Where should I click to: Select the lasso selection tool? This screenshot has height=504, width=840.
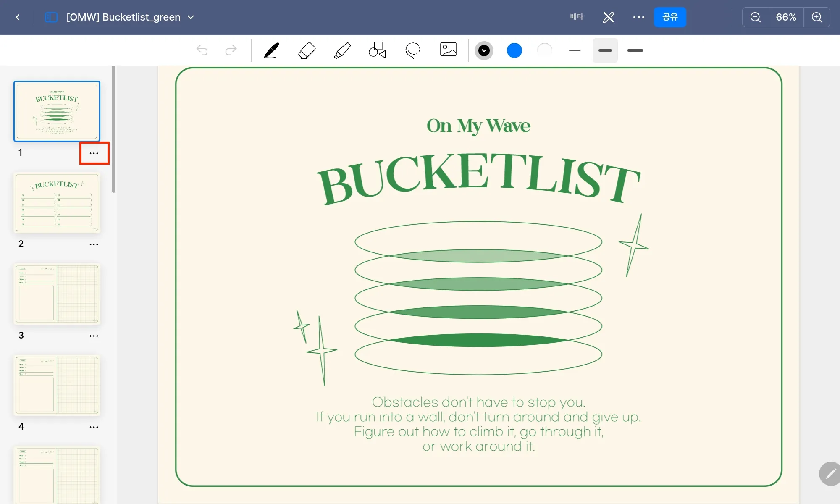click(412, 50)
